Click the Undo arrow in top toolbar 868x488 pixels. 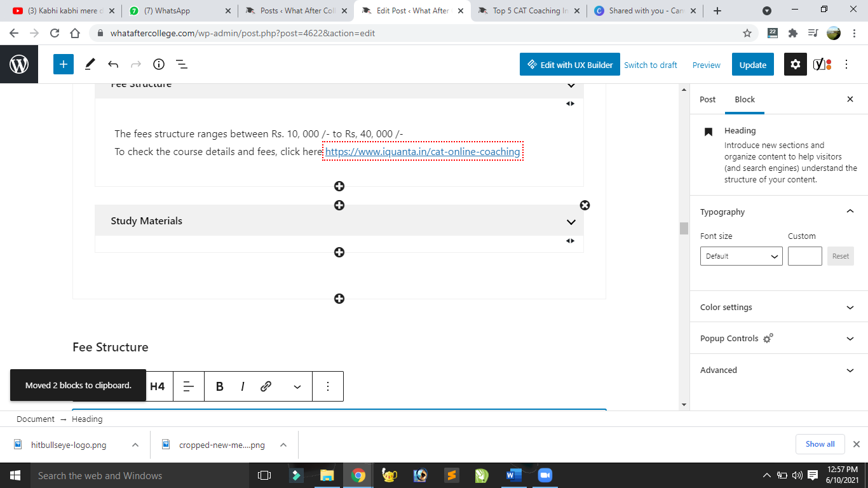[x=113, y=64]
